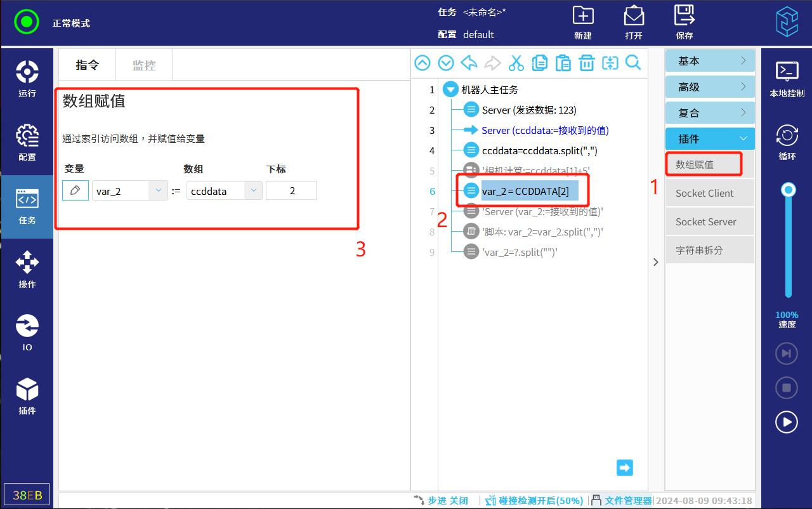812x509 pixels.
Task: Open search with magnifier icon
Action: [x=632, y=62]
